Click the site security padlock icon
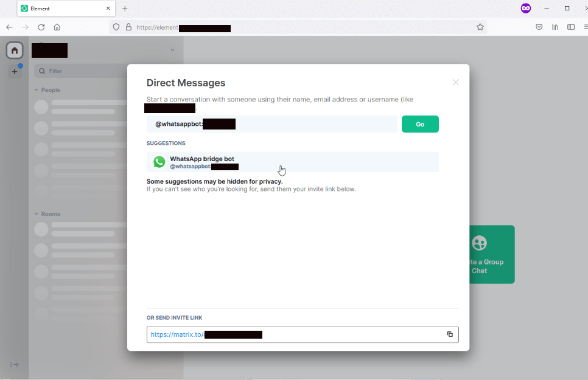Image resolution: width=588 pixels, height=380 pixels. pyautogui.click(x=128, y=27)
